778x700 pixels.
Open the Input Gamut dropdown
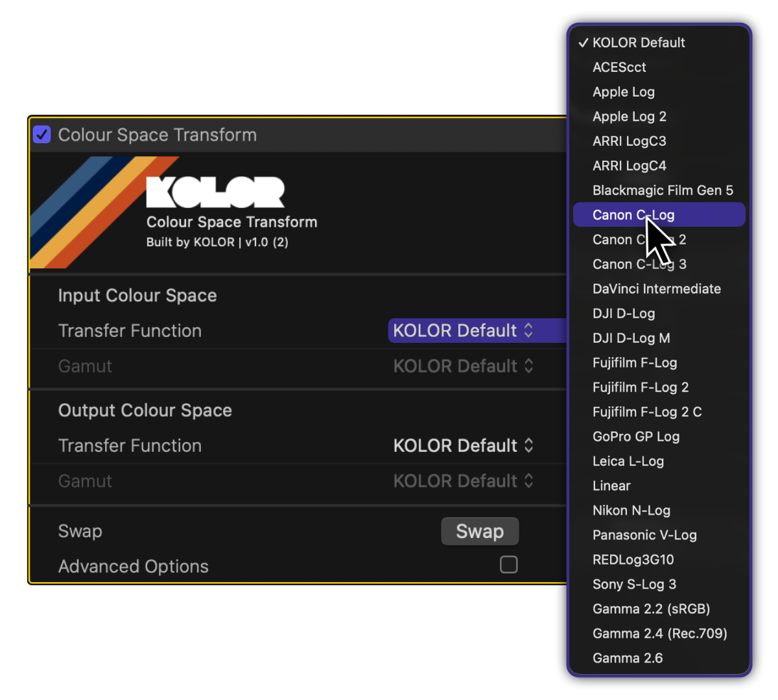[463, 366]
